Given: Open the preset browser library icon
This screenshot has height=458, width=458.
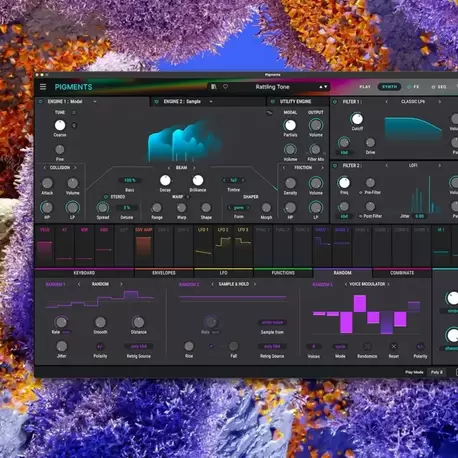Looking at the screenshot, I should (214, 87).
